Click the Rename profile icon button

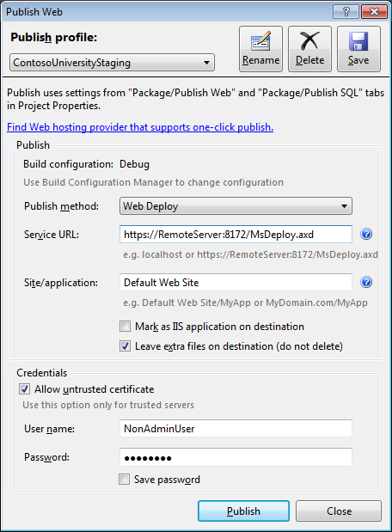tap(260, 49)
